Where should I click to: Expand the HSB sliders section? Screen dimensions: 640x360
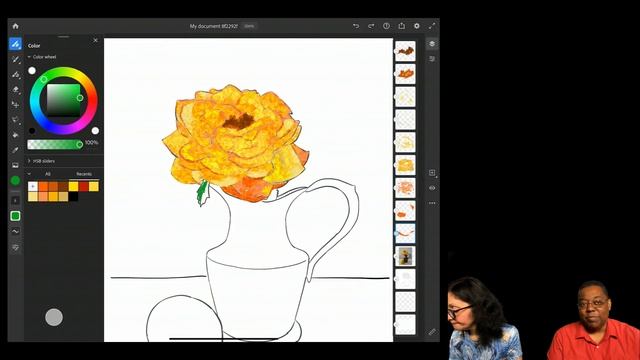(29, 161)
